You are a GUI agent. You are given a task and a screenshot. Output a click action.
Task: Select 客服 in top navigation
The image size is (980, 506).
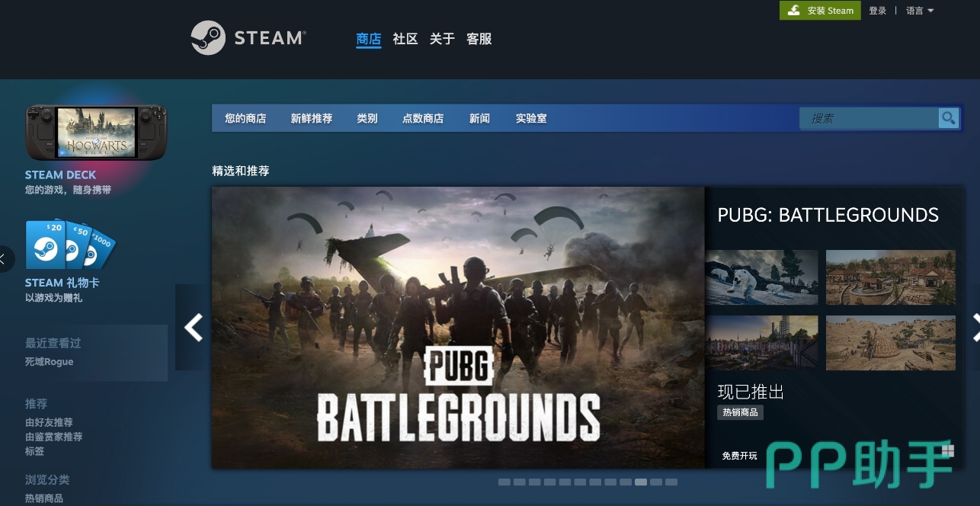click(x=479, y=39)
